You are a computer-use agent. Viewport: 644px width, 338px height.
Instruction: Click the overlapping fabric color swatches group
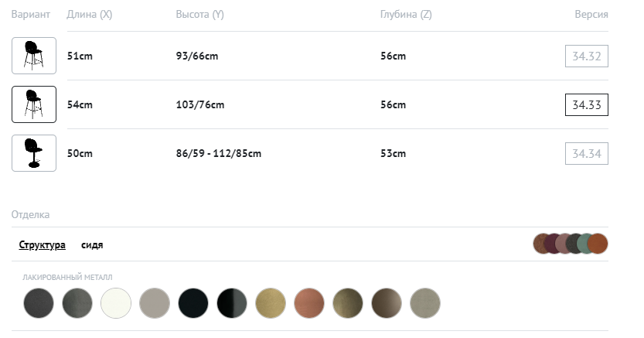click(x=571, y=244)
